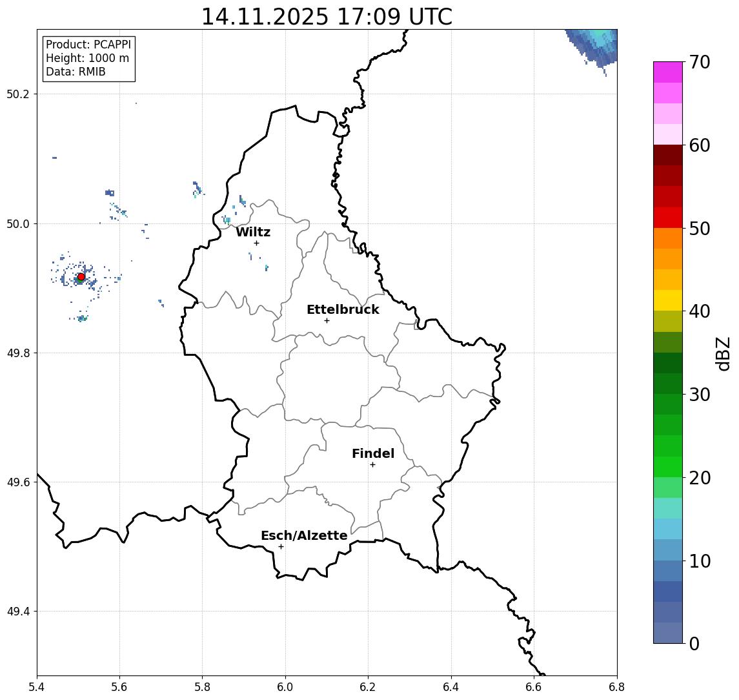
Task: Click the plus marker below Ettelbruck
Action: click(327, 321)
